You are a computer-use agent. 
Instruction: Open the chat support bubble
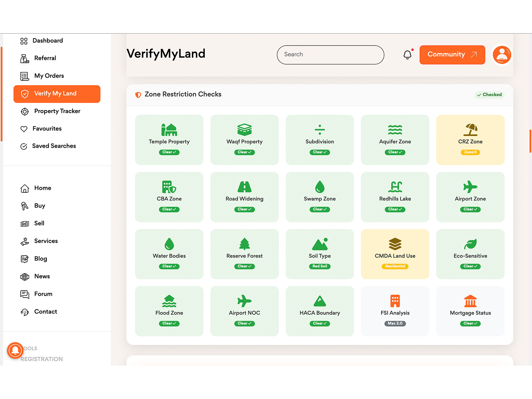tap(15, 350)
